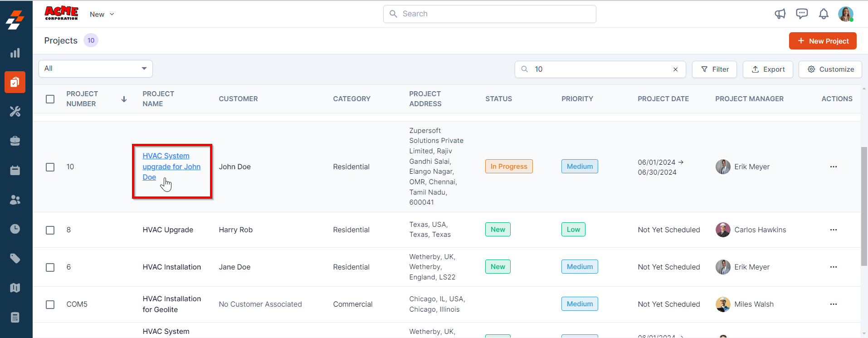Click the New Project button
The image size is (868, 338).
click(823, 41)
